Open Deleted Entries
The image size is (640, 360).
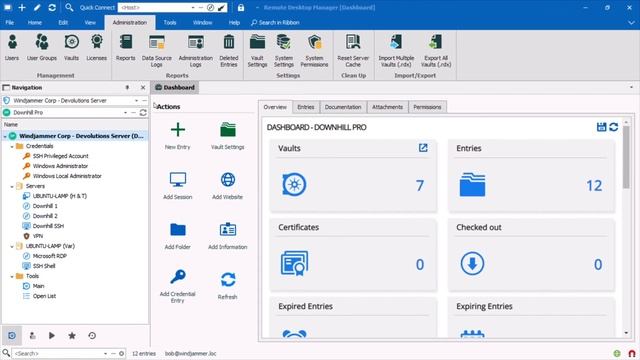point(229,51)
